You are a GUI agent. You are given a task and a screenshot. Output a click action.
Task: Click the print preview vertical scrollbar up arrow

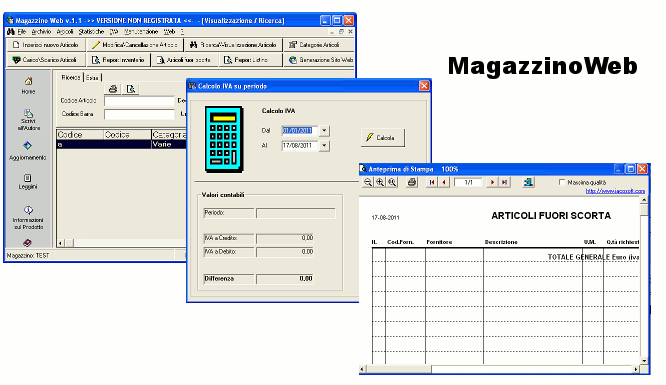644,199
